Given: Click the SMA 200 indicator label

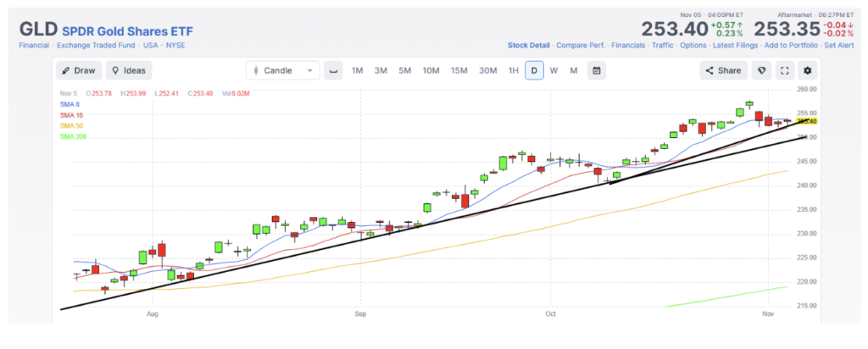Looking at the screenshot, I should click(73, 136).
